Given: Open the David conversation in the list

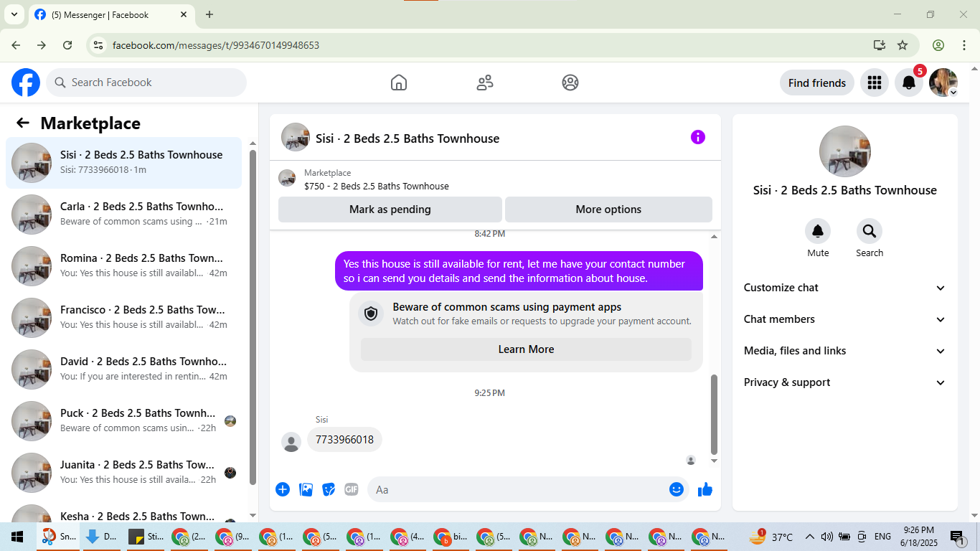Looking at the screenshot, I should point(123,369).
